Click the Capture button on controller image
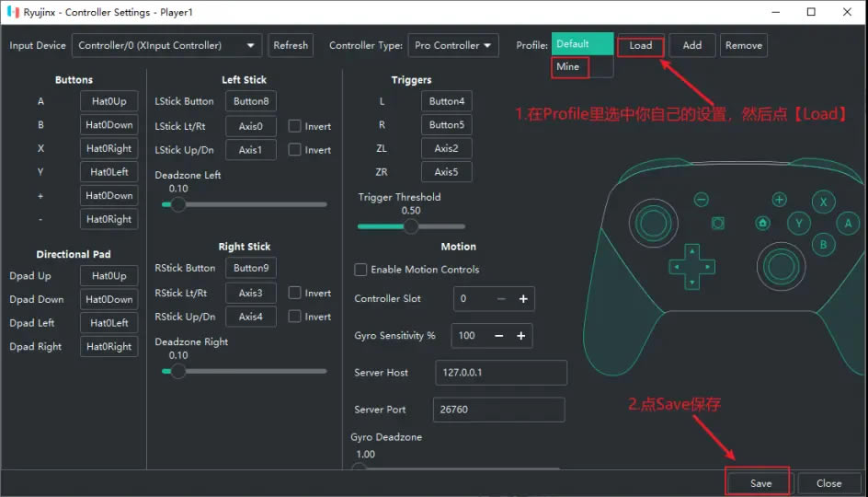Image resolution: width=868 pixels, height=497 pixels. [718, 224]
